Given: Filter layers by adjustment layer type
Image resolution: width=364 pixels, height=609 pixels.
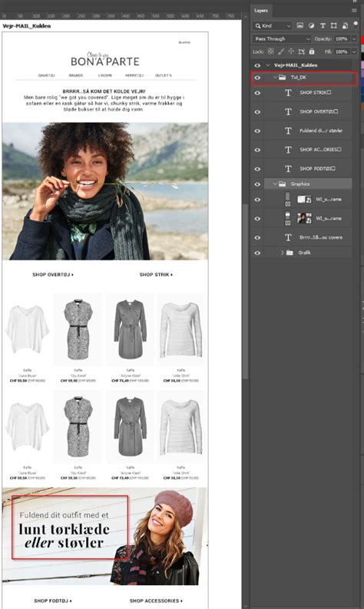Looking at the screenshot, I should pyautogui.click(x=311, y=25).
